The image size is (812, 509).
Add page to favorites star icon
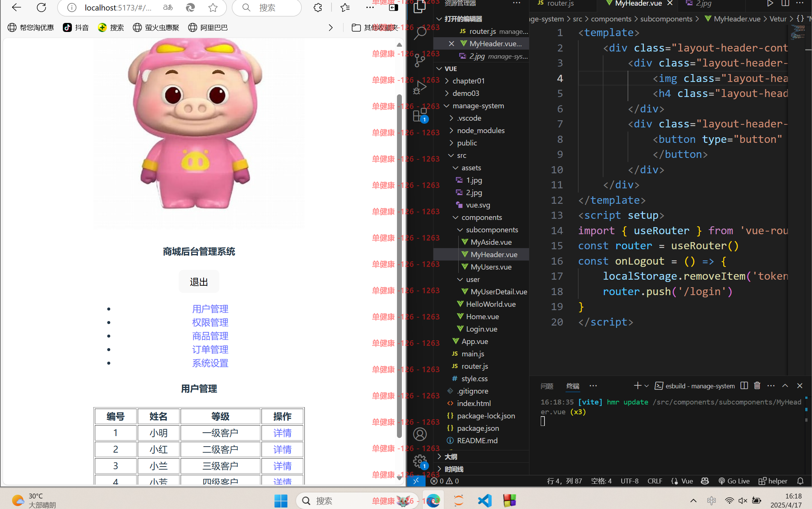[213, 8]
